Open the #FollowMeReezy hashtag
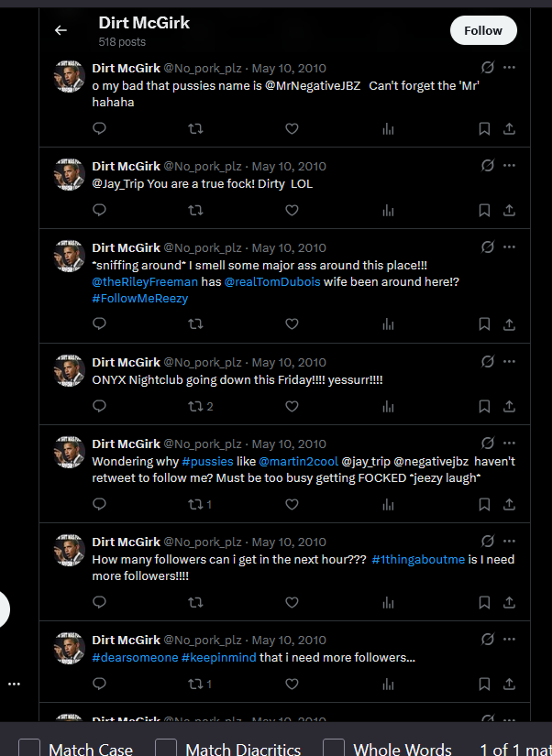 click(140, 299)
